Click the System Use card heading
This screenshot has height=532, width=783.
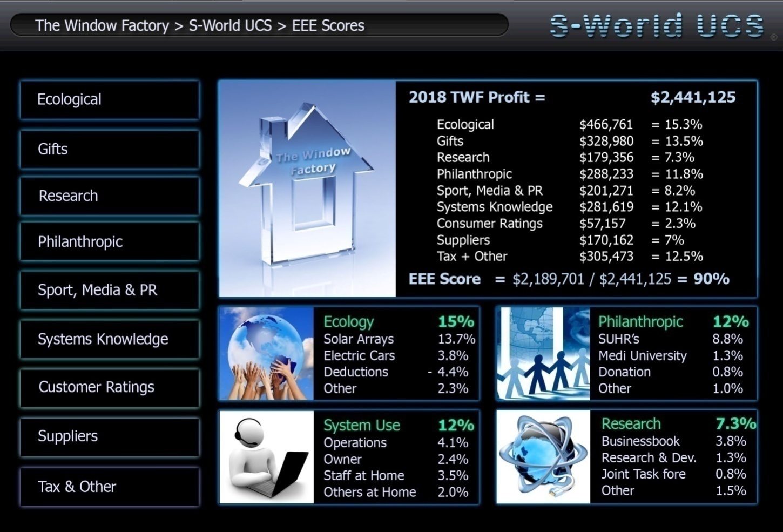coord(362,426)
